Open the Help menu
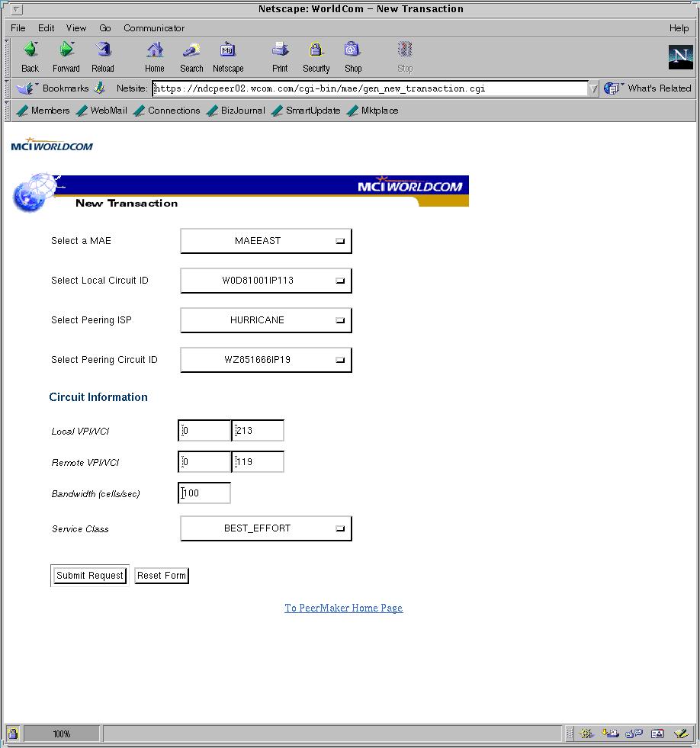Image resolution: width=700 pixels, height=748 pixels. pos(679,28)
